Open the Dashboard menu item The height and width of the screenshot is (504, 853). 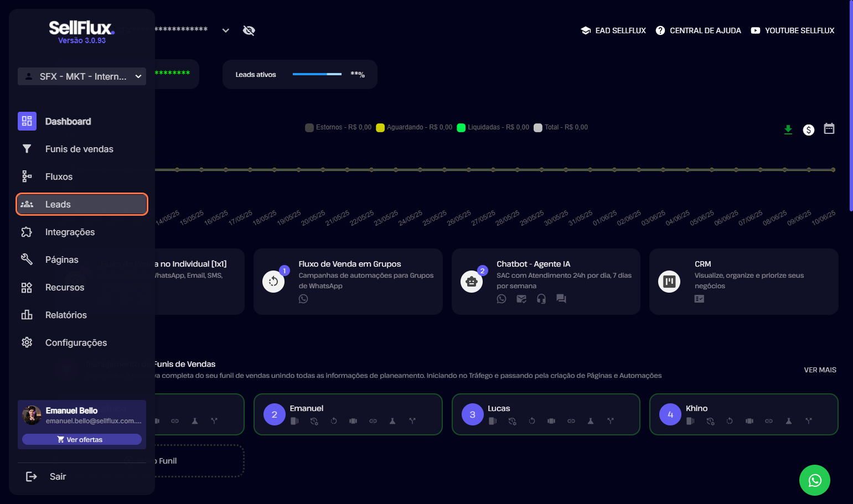point(82,121)
